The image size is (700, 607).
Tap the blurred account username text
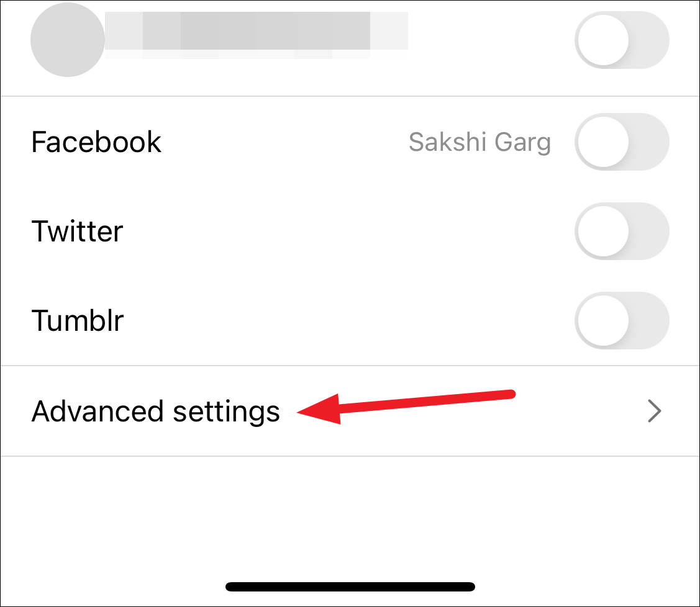coord(257,34)
